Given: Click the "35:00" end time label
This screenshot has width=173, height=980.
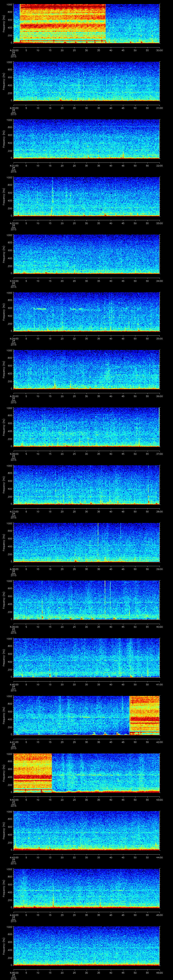Looking at the screenshot, I should (x=159, y=339).
